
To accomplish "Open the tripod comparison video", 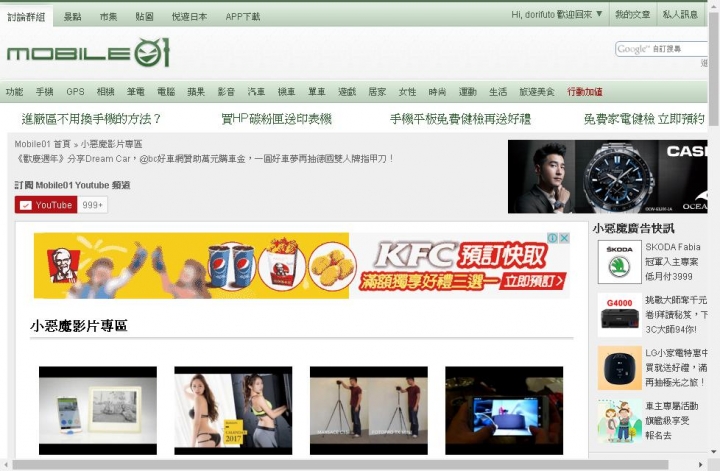I will coord(369,410).
